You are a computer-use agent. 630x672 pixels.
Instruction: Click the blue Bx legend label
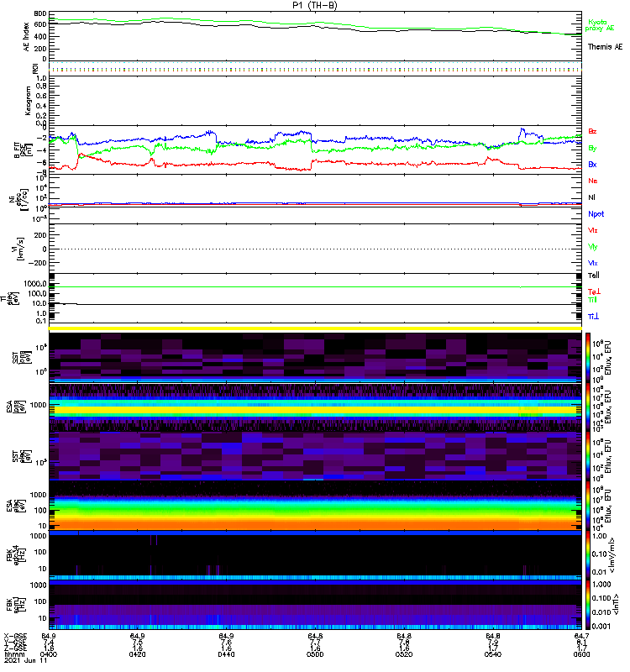tap(592, 165)
